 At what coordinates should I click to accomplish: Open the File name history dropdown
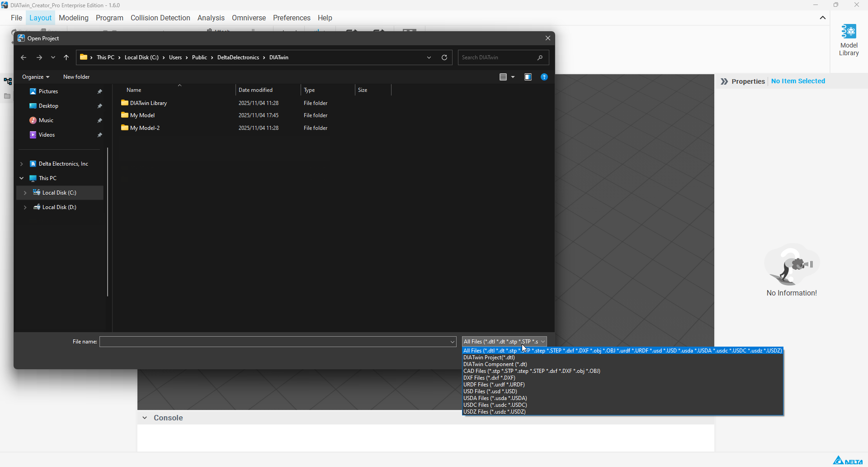(453, 342)
